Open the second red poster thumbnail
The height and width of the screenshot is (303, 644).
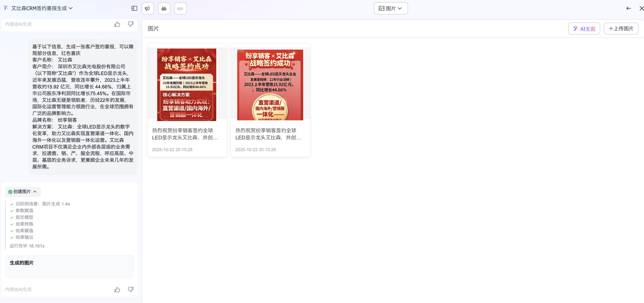tap(270, 84)
